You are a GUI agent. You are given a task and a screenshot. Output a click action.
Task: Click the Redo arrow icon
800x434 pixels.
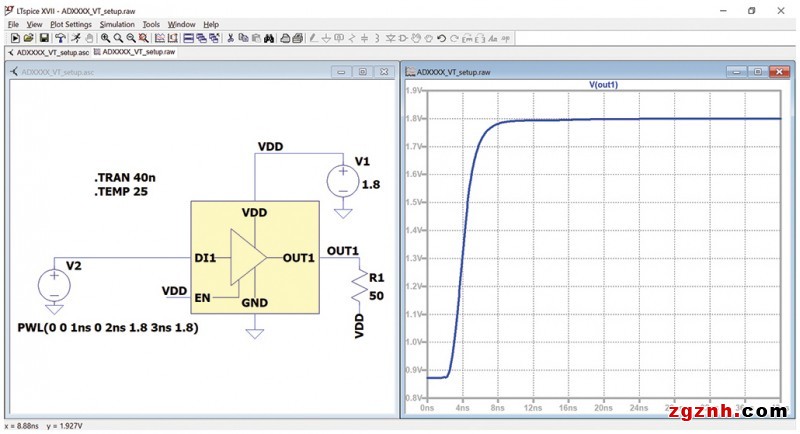(x=454, y=38)
